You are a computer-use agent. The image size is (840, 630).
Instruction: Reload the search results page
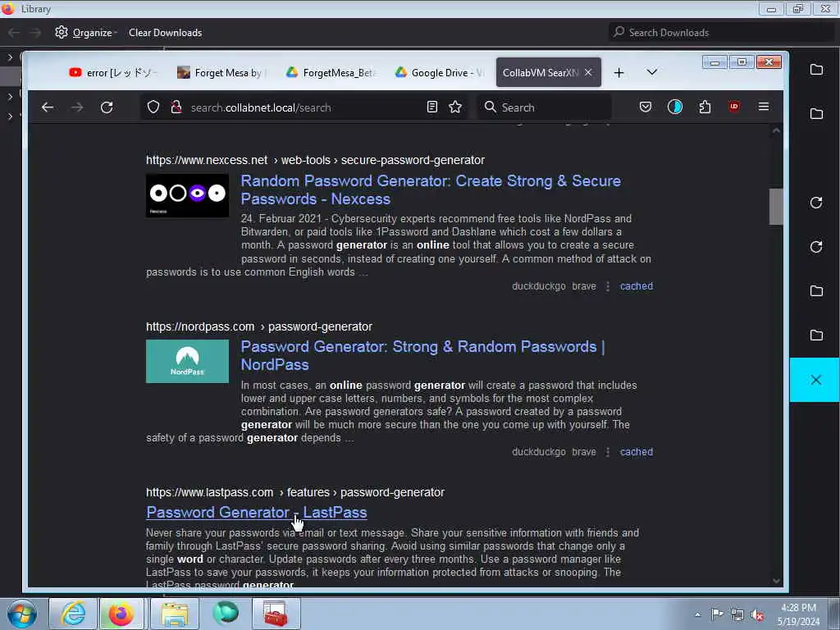tap(107, 107)
